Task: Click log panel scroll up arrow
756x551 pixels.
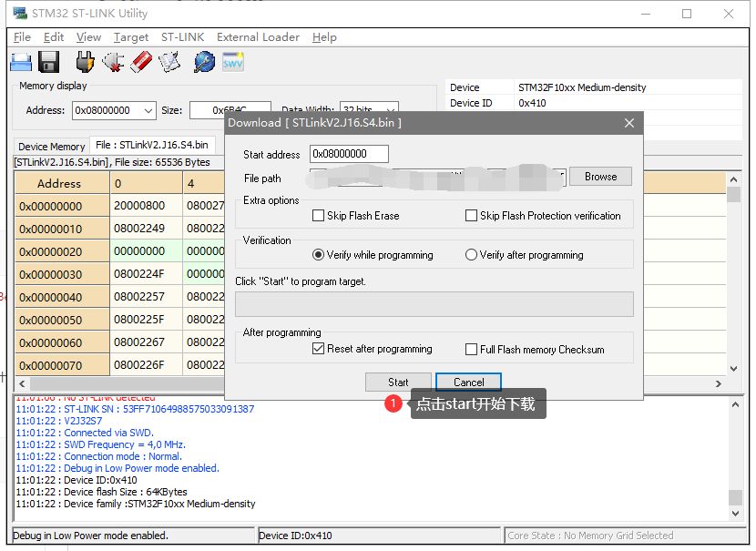Action: click(x=735, y=404)
